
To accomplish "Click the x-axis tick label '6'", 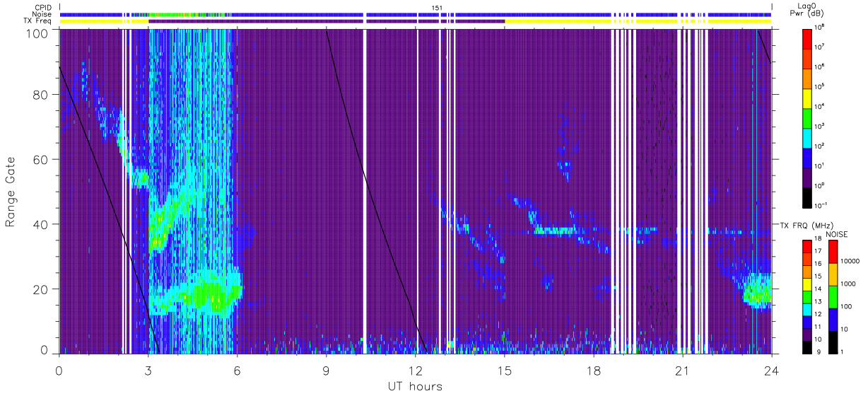I will click(x=237, y=370).
